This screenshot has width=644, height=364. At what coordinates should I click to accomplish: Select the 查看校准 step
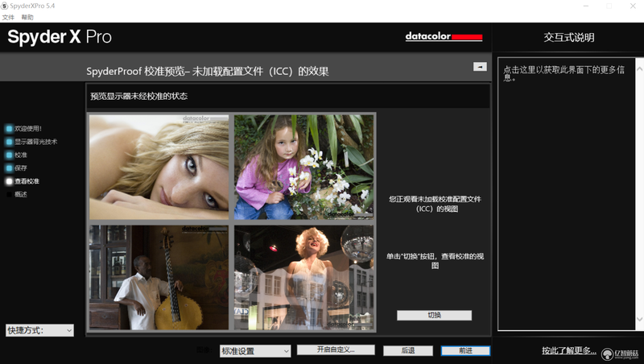coord(23,181)
